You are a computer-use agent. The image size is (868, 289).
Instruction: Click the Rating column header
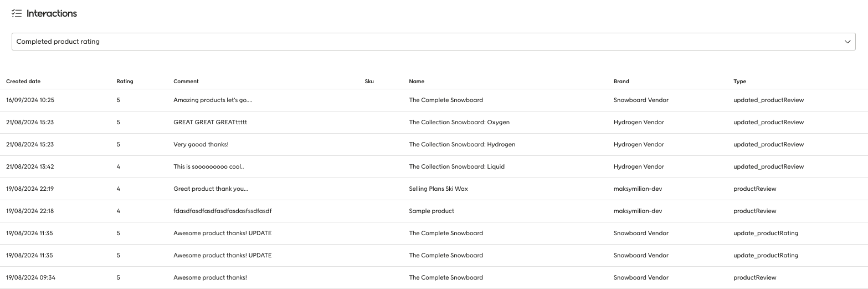(125, 82)
